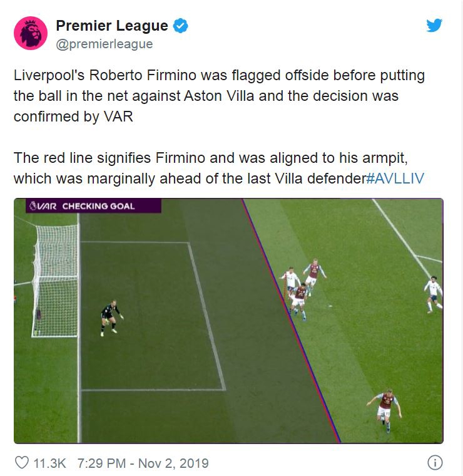Click the Premier League account name

click(x=112, y=26)
